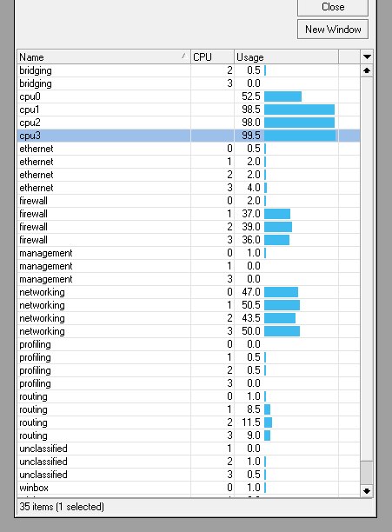
Task: Select the routing row with usage 8.5
Action: (x=189, y=409)
